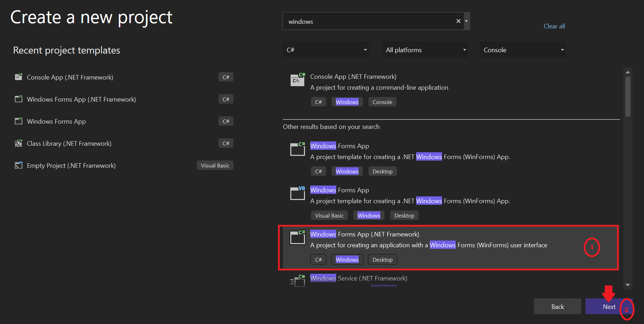Click the template list scrollbar down arrow
This screenshot has width=644, height=324.
(628, 285)
